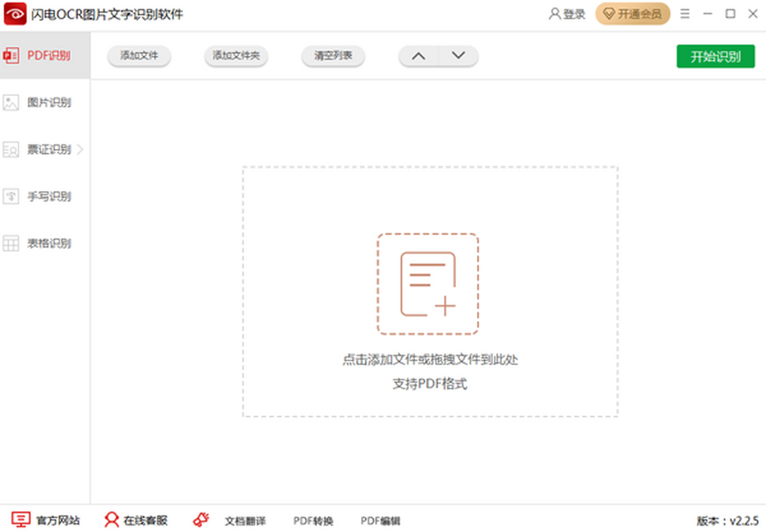Go to the 表格识别 tab

pyautogui.click(x=45, y=243)
